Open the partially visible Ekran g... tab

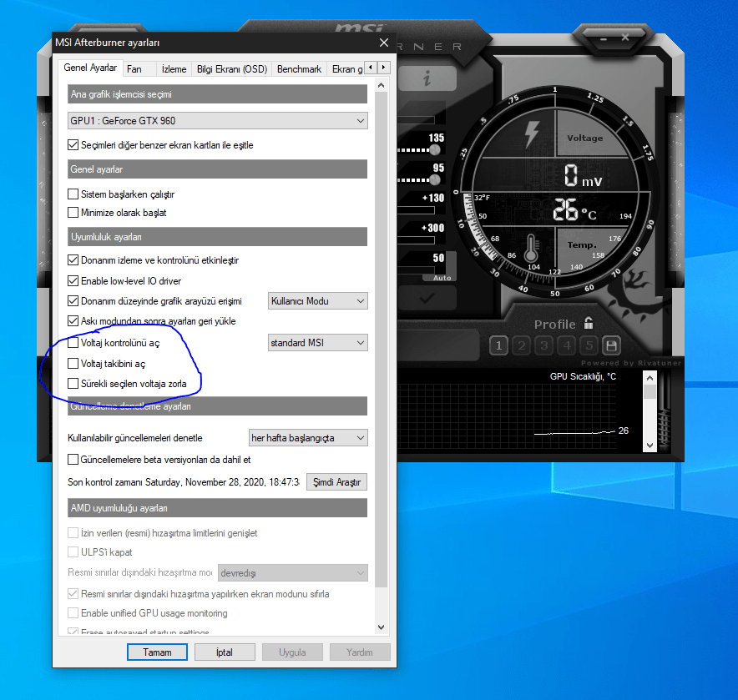click(346, 69)
